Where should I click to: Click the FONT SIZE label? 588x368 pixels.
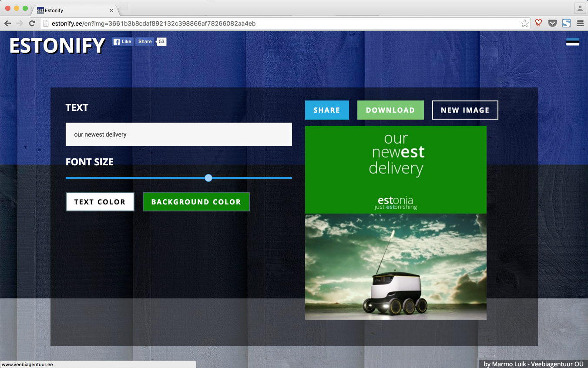pyautogui.click(x=90, y=162)
